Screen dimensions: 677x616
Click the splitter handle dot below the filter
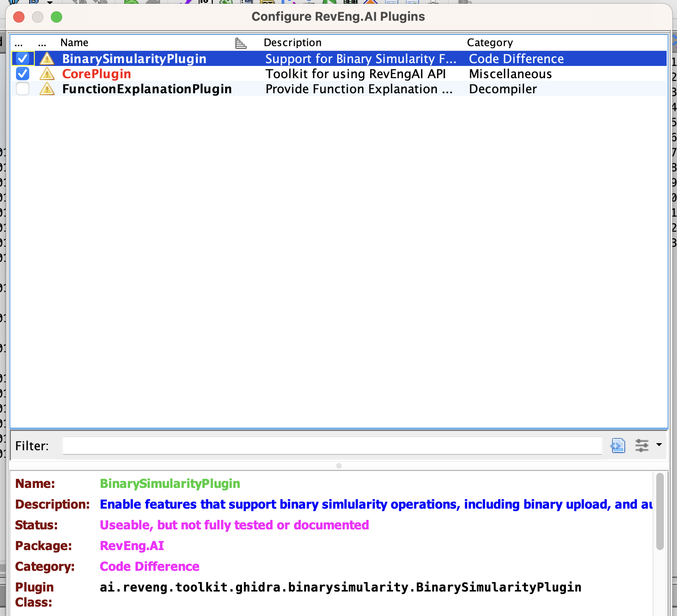coord(339,466)
